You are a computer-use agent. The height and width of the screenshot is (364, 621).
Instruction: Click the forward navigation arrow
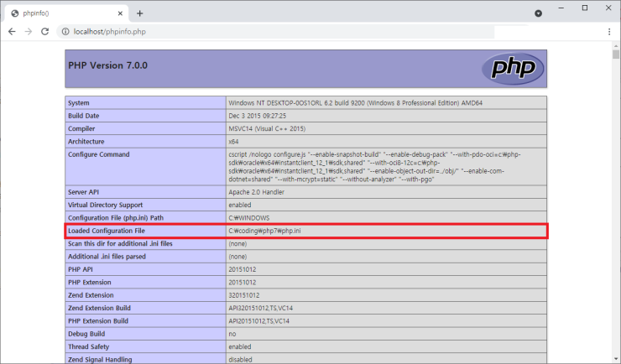29,31
